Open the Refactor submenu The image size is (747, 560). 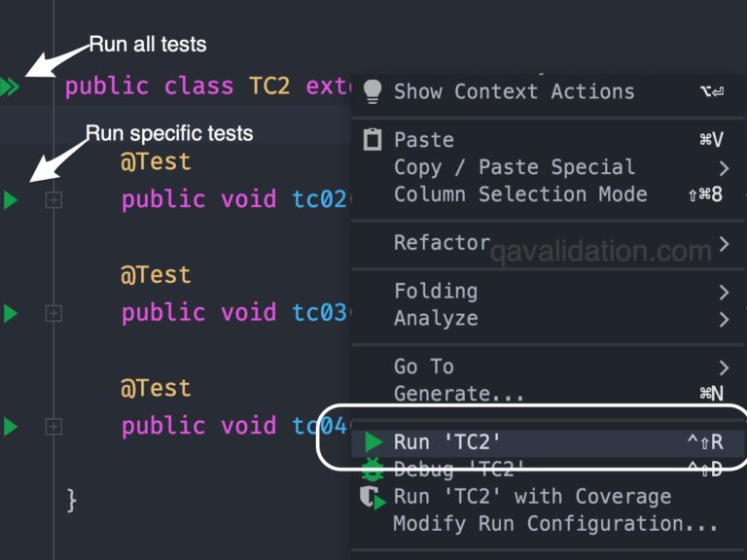coord(442,243)
